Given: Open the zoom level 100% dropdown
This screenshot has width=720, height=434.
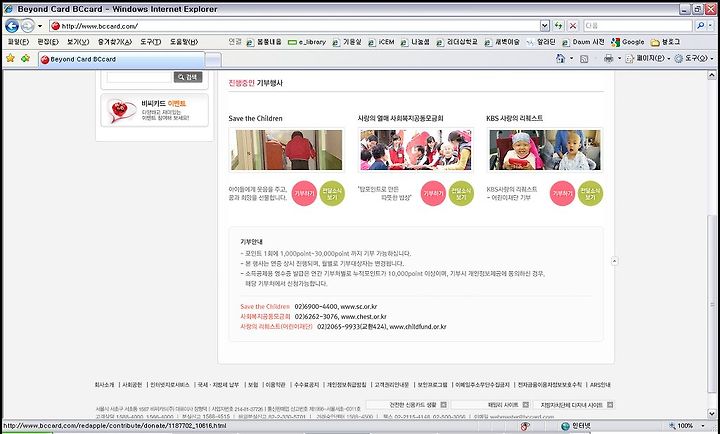Looking at the screenshot, I should (703, 426).
